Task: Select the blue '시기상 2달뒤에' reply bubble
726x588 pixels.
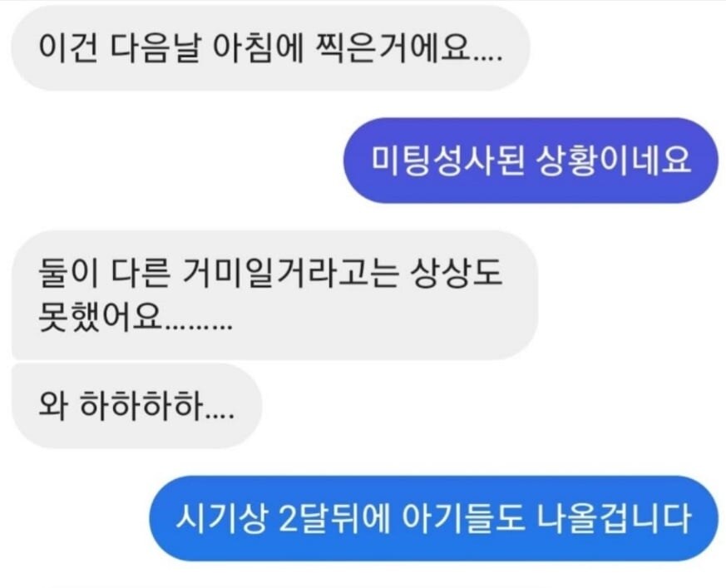Action: click(x=433, y=518)
